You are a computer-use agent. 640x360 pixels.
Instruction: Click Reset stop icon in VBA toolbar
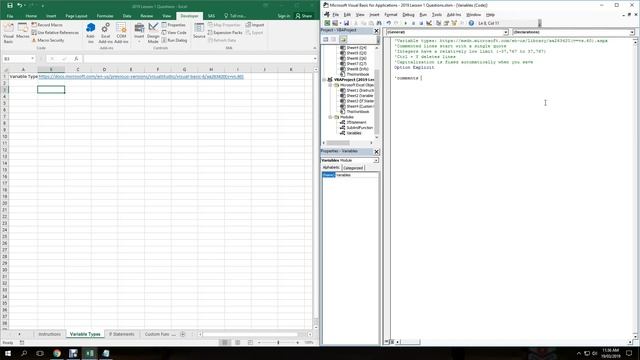[x=421, y=23]
